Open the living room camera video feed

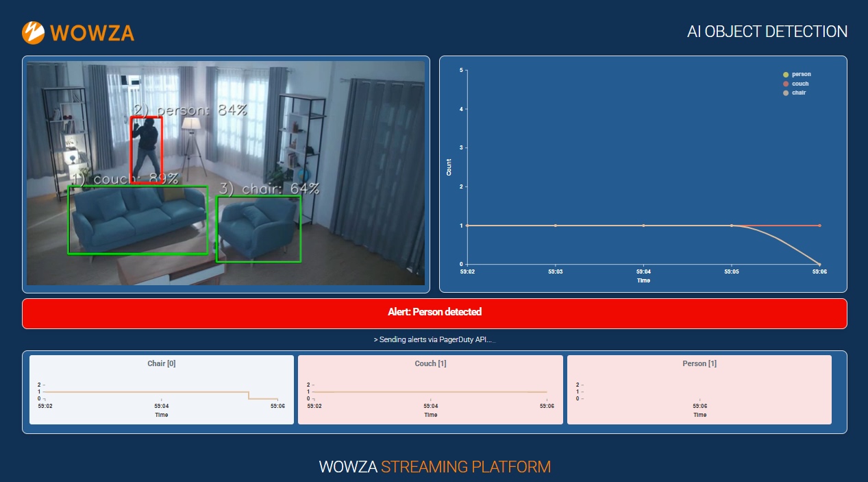[226, 173]
